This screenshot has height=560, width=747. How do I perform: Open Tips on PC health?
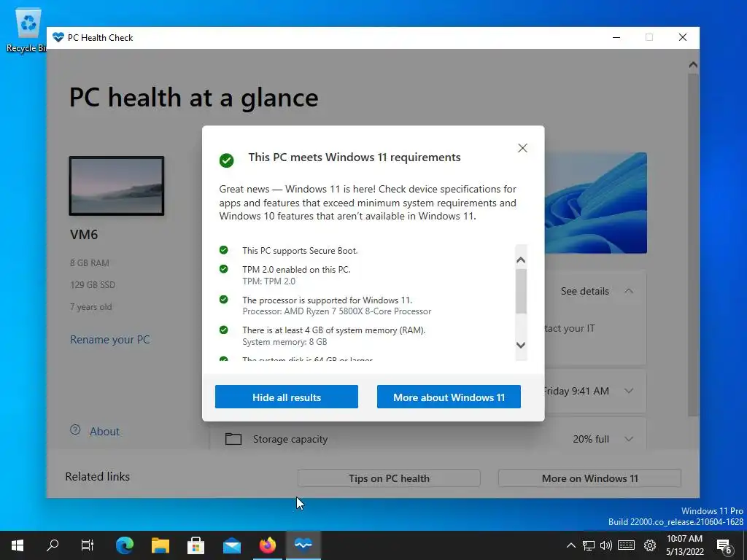pyautogui.click(x=389, y=478)
